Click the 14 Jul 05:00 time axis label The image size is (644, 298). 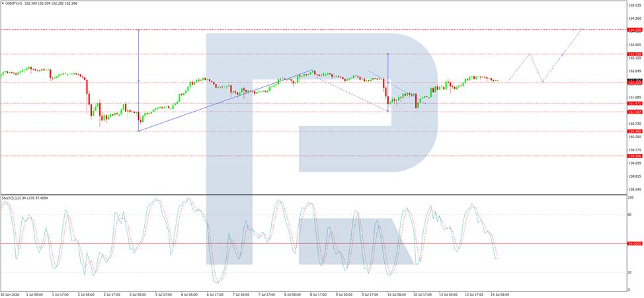(501, 294)
